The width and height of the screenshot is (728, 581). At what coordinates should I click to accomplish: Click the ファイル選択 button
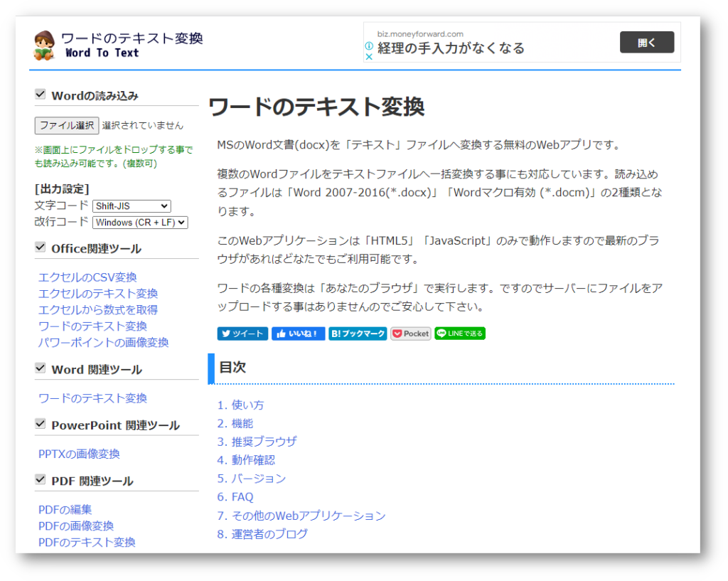click(67, 125)
